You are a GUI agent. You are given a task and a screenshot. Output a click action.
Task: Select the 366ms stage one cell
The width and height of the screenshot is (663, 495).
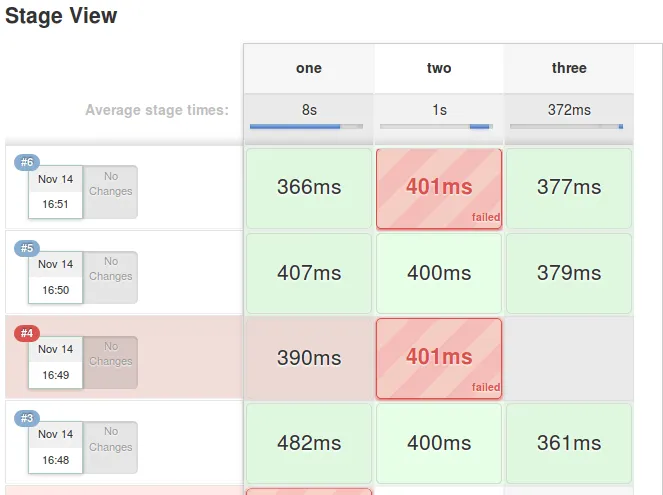309,189
